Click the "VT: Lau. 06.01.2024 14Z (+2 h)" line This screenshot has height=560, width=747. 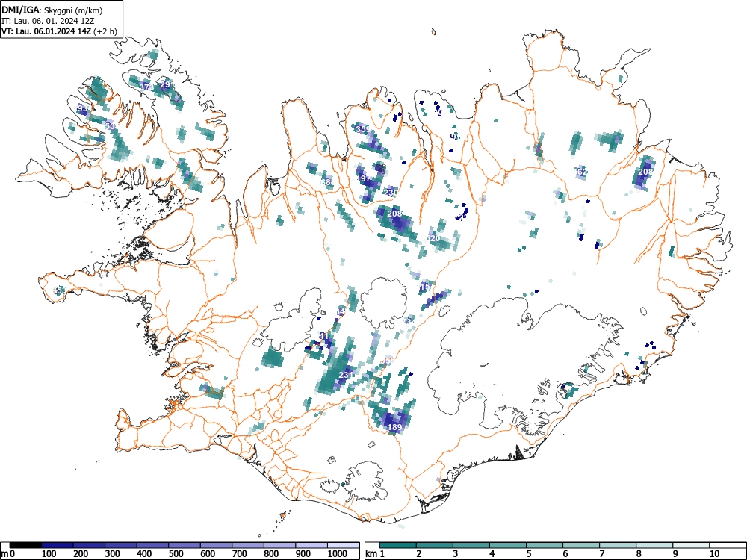coord(59,31)
